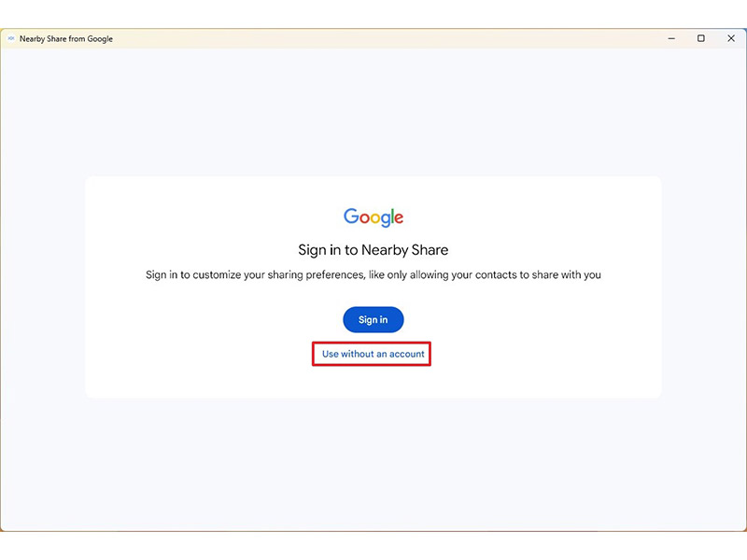Click the multicolored Google logo
This screenshot has width=747, height=560.
coord(373,217)
